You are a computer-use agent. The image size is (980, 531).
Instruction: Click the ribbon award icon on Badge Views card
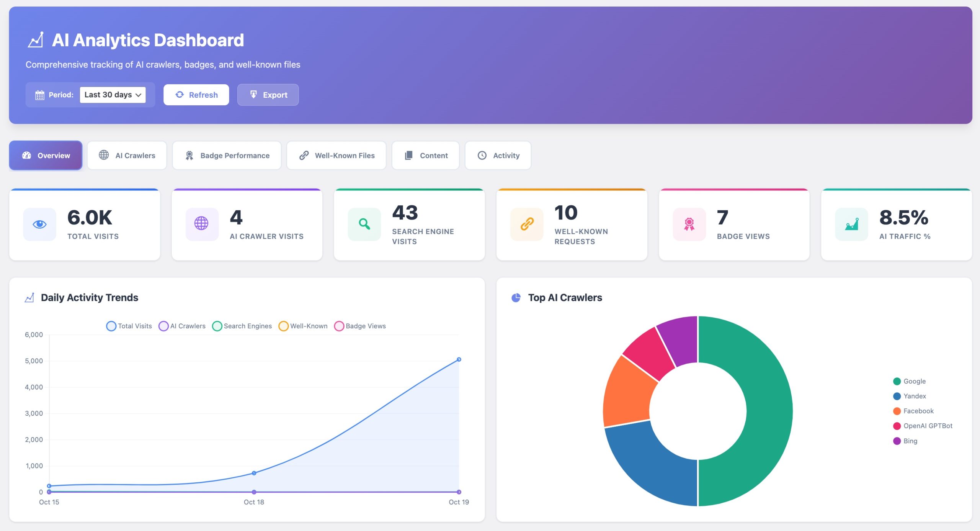[689, 224]
